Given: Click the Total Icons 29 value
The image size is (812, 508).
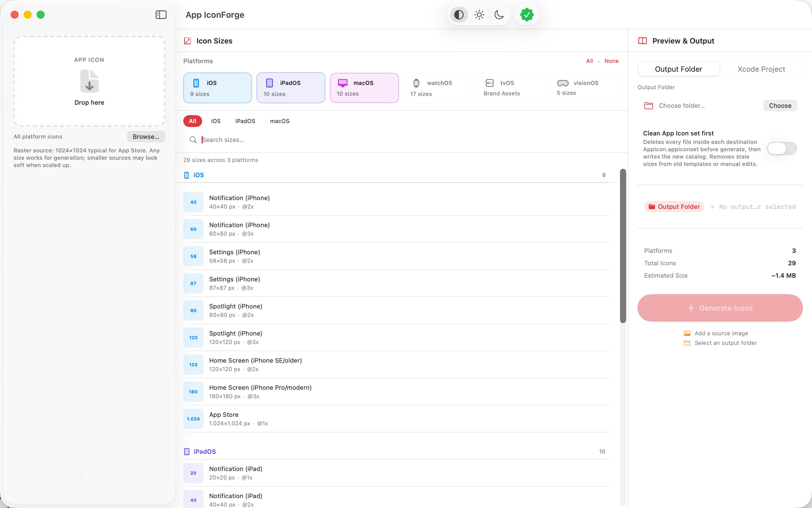Looking at the screenshot, I should click(792, 263).
